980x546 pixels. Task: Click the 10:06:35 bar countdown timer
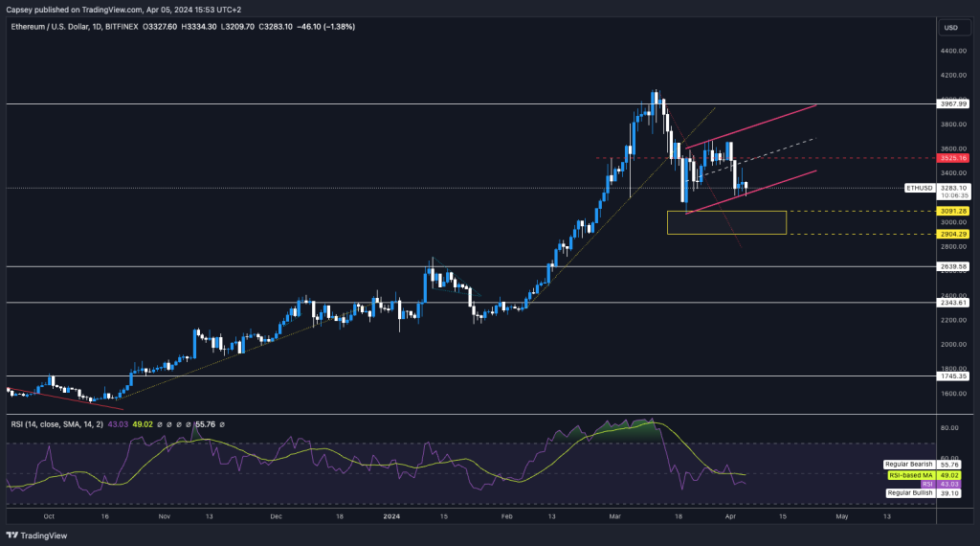coord(954,195)
